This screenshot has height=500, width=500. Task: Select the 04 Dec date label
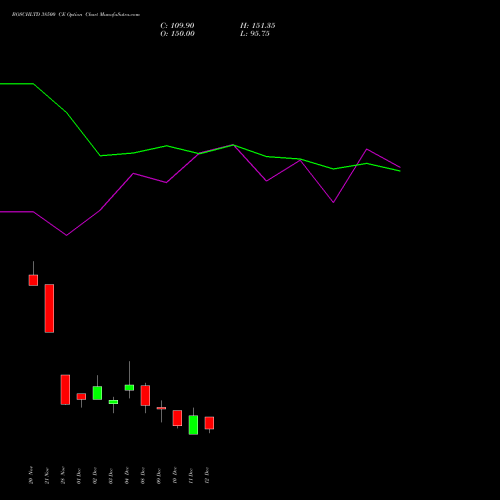127,475
